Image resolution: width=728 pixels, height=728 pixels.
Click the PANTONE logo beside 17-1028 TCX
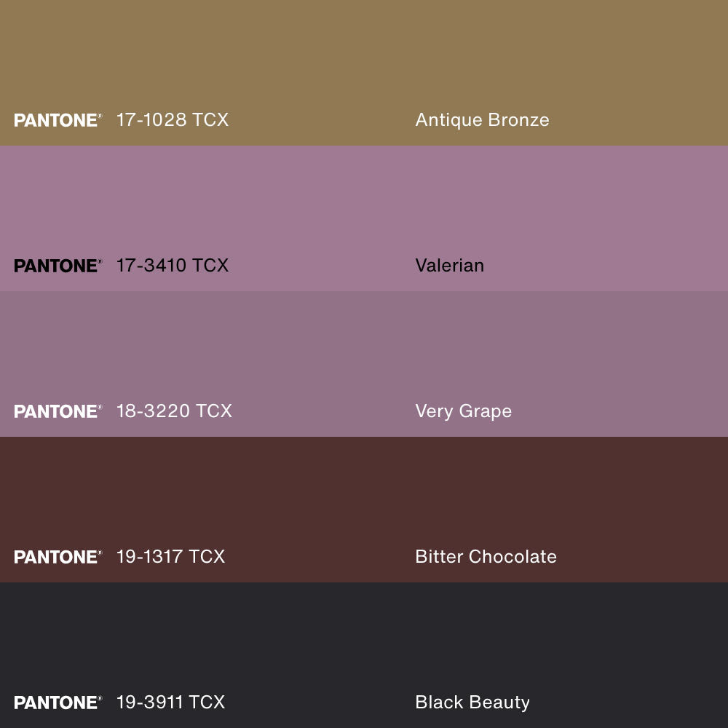(x=58, y=120)
